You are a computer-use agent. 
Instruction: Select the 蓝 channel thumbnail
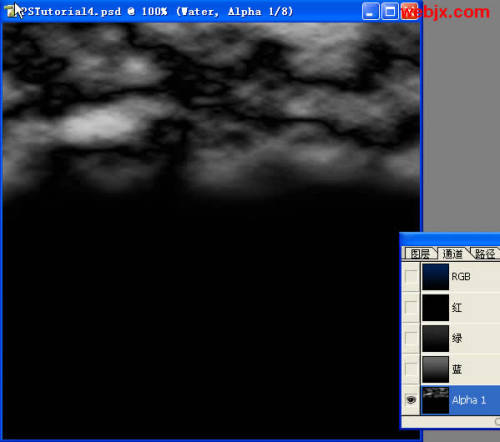coord(435,369)
